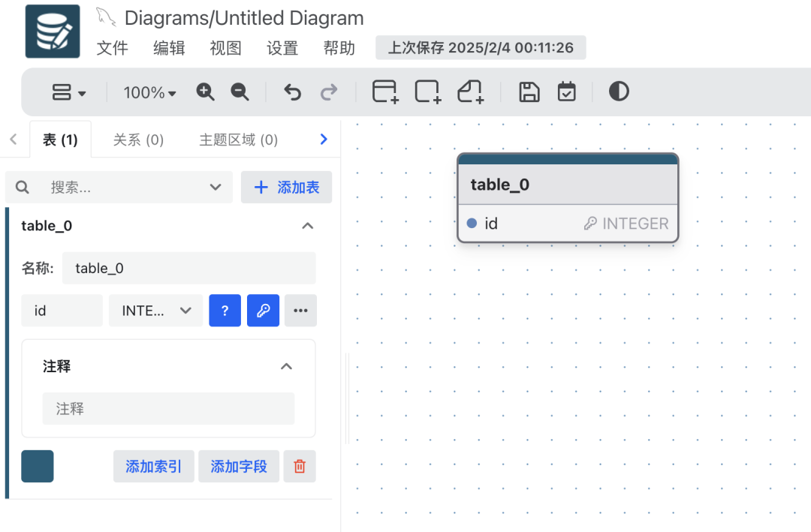Add a note via the toolbar icon
Image resolution: width=811 pixels, height=532 pixels.
point(470,92)
